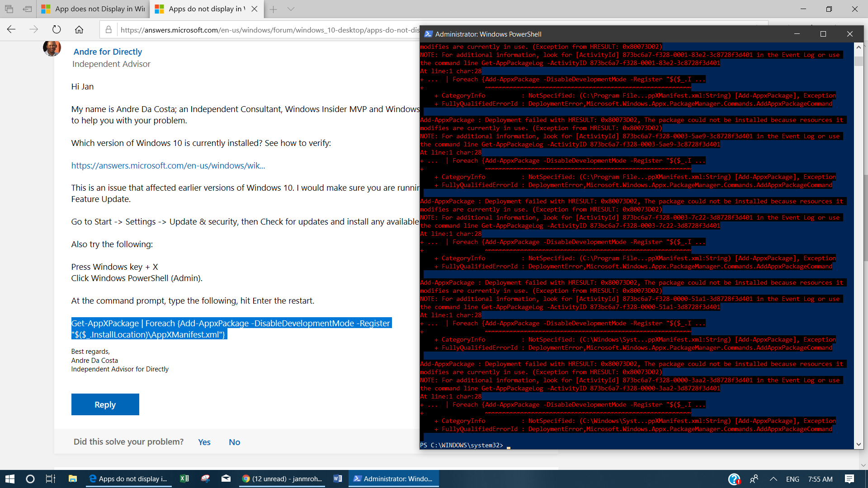Click the PowerShell window title icon
Image resolution: width=868 pixels, height=488 pixels.
click(x=428, y=34)
